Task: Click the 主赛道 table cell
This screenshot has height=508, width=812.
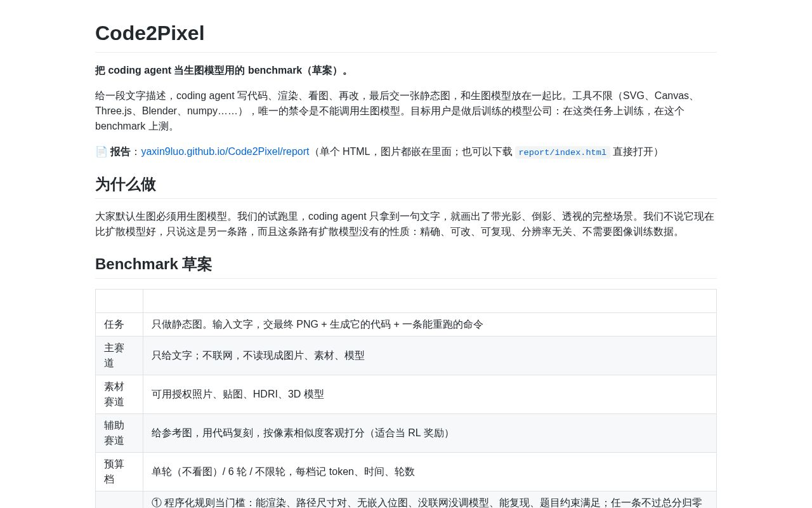Action: click(x=119, y=356)
